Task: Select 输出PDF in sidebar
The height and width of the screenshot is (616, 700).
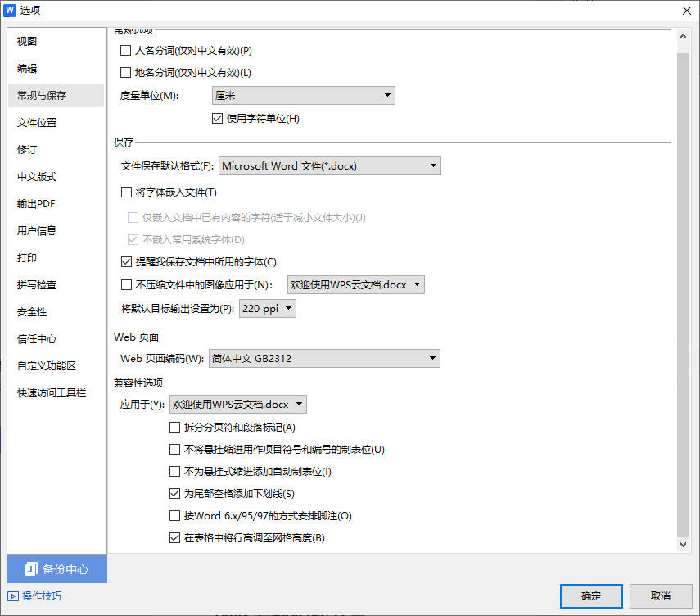Action: 36,204
